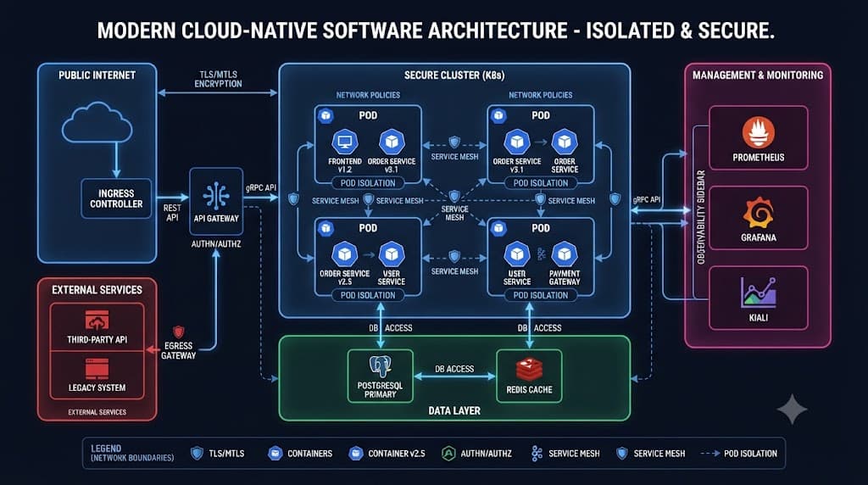Screen dimensions: 868x485
Task: Click the REST API label
Action: coord(172,213)
